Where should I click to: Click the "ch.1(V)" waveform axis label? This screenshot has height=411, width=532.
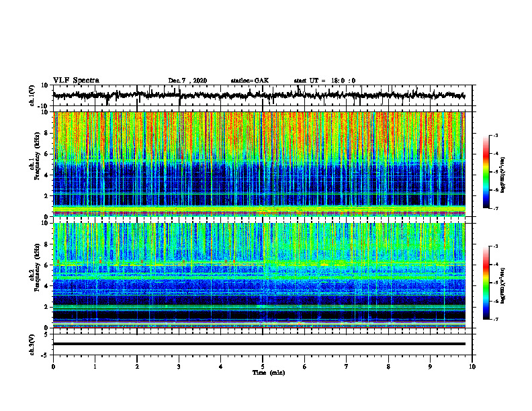click(32, 95)
